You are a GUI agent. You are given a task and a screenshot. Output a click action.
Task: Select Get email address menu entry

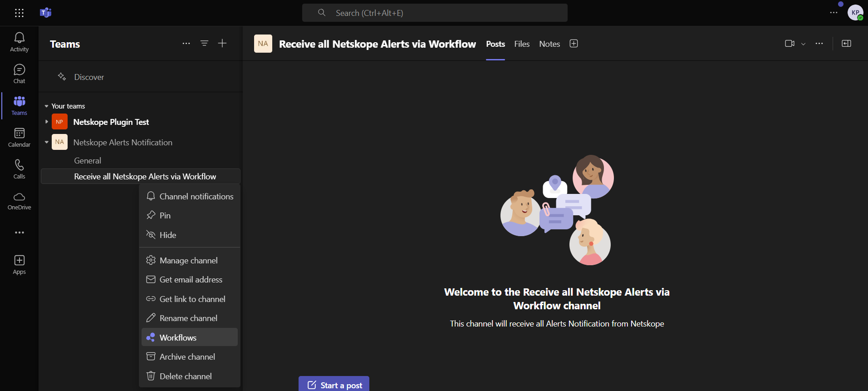pyautogui.click(x=190, y=279)
